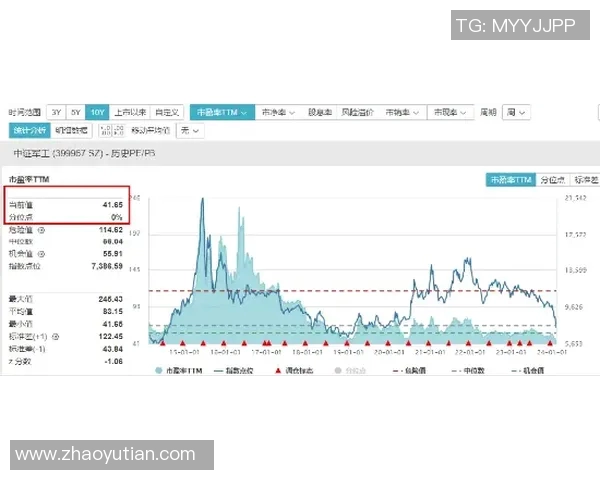Click the 22-01-01 axis date label
Image resolution: width=600 pixels, height=480 pixels.
tap(470, 352)
